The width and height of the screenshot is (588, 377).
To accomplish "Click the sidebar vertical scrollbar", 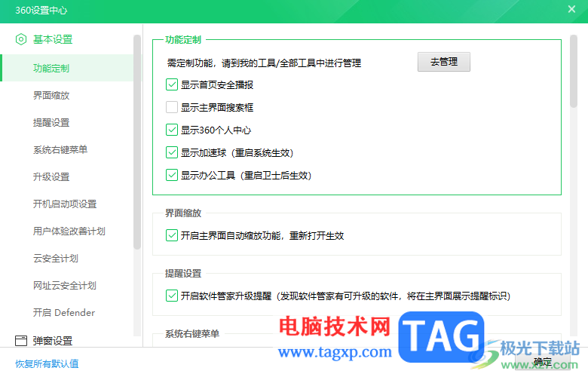I will [137, 142].
